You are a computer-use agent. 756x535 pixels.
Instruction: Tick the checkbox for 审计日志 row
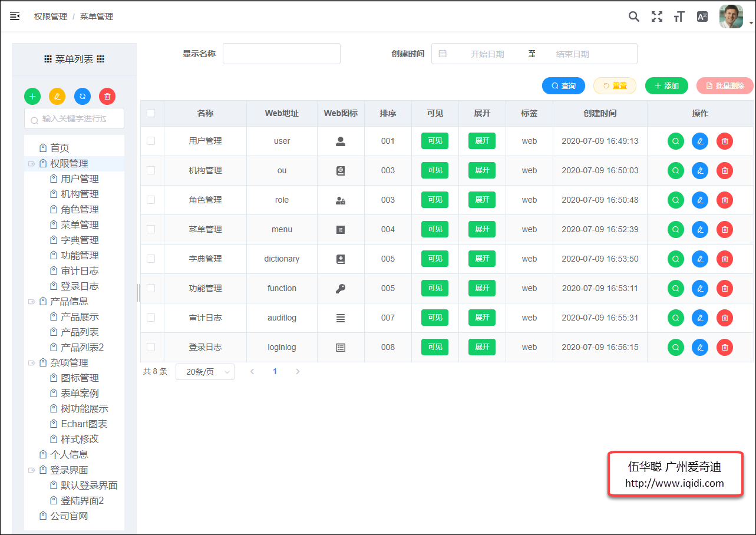[151, 318]
